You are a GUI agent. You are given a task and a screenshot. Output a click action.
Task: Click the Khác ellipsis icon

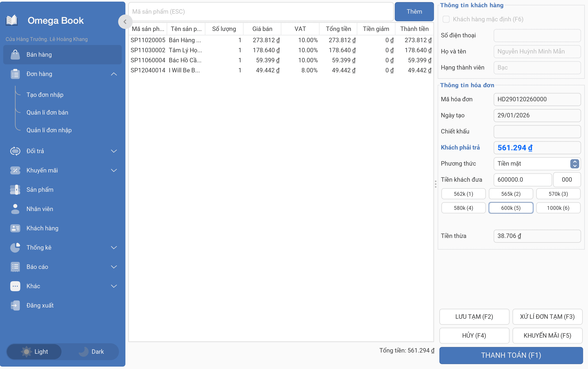point(15,286)
